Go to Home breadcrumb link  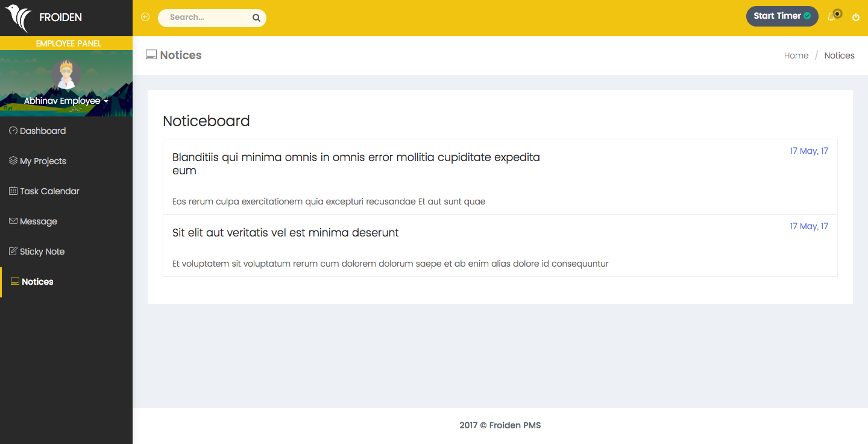pyautogui.click(x=796, y=55)
